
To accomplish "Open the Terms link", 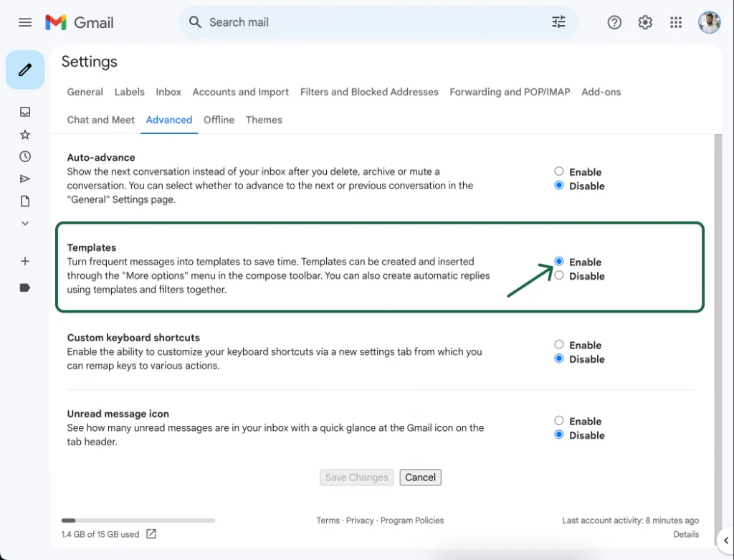I will click(328, 520).
